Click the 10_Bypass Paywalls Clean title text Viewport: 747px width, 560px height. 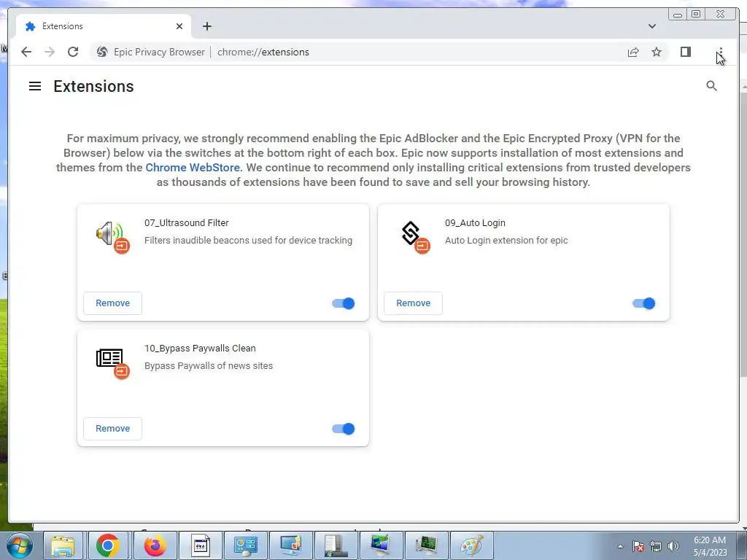tap(200, 349)
